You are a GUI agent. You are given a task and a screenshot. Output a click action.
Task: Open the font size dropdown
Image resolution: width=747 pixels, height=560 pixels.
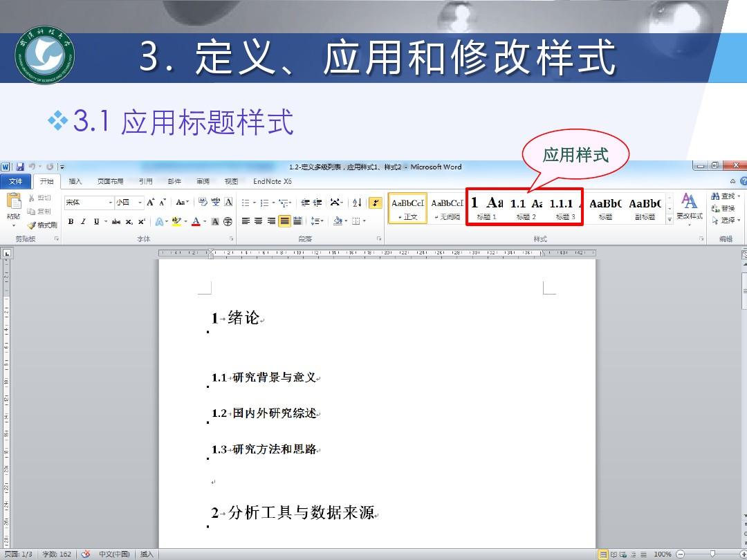pyautogui.click(x=138, y=202)
